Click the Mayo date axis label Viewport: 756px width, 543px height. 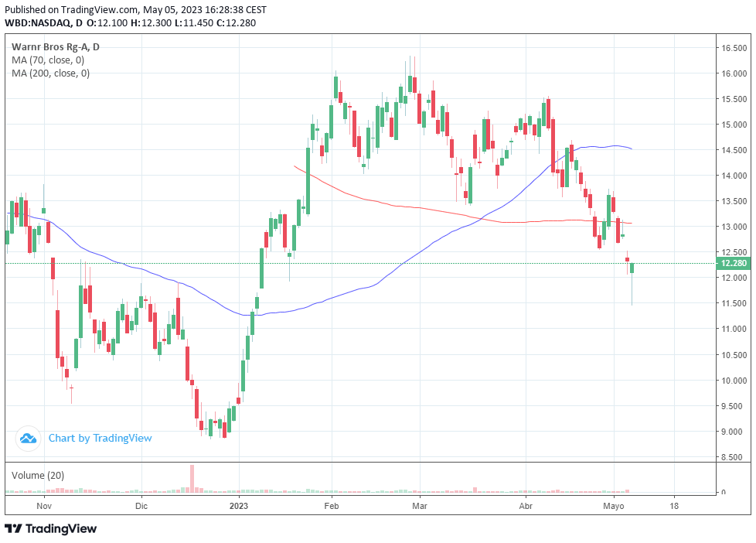tap(614, 506)
